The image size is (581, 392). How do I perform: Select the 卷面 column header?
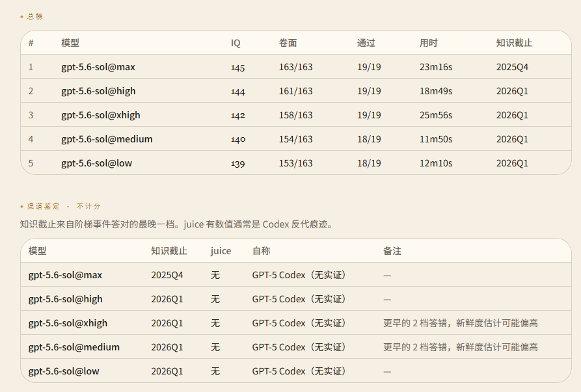click(288, 43)
